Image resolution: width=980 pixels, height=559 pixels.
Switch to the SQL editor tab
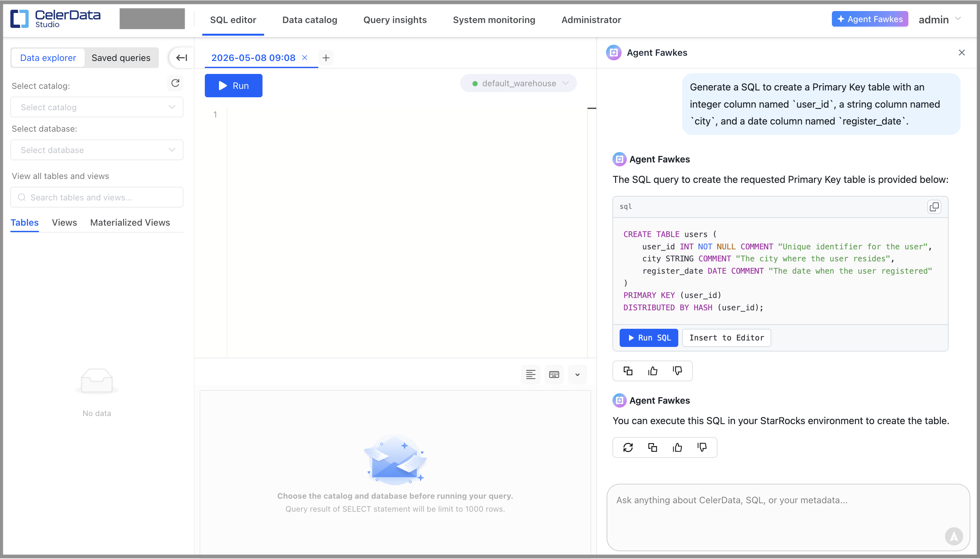point(233,19)
